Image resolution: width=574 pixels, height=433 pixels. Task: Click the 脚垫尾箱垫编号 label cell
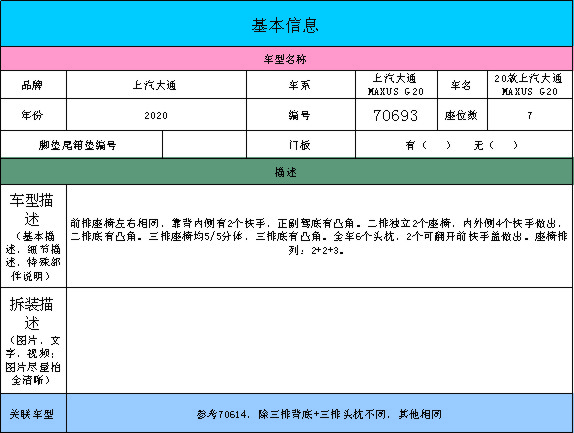pyautogui.click(x=81, y=145)
